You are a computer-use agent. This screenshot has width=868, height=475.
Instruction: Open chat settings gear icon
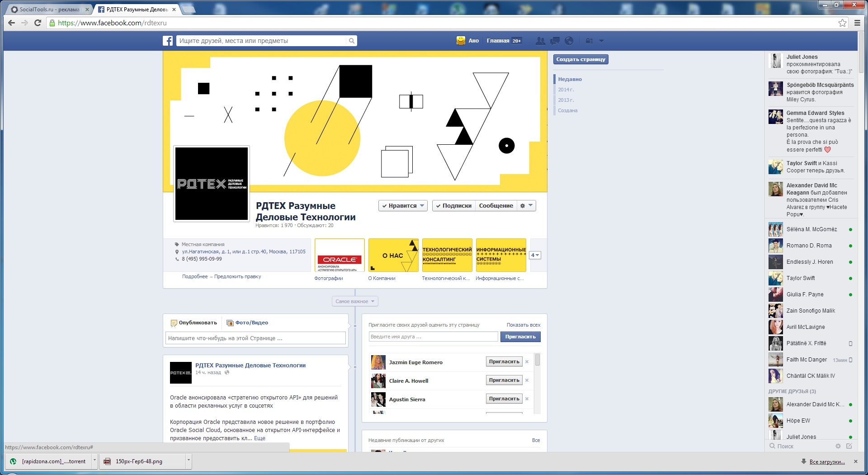[838, 446]
